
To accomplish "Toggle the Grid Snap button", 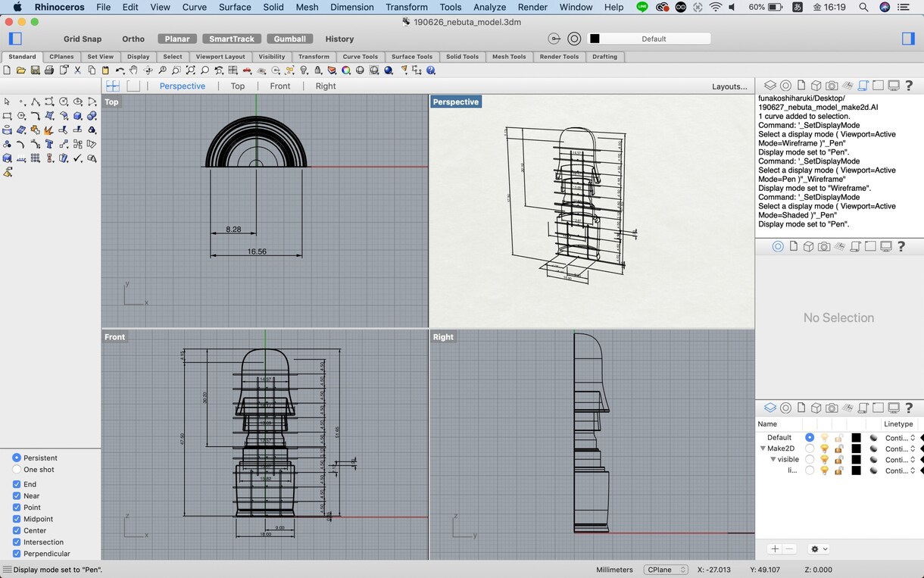I will click(x=83, y=39).
